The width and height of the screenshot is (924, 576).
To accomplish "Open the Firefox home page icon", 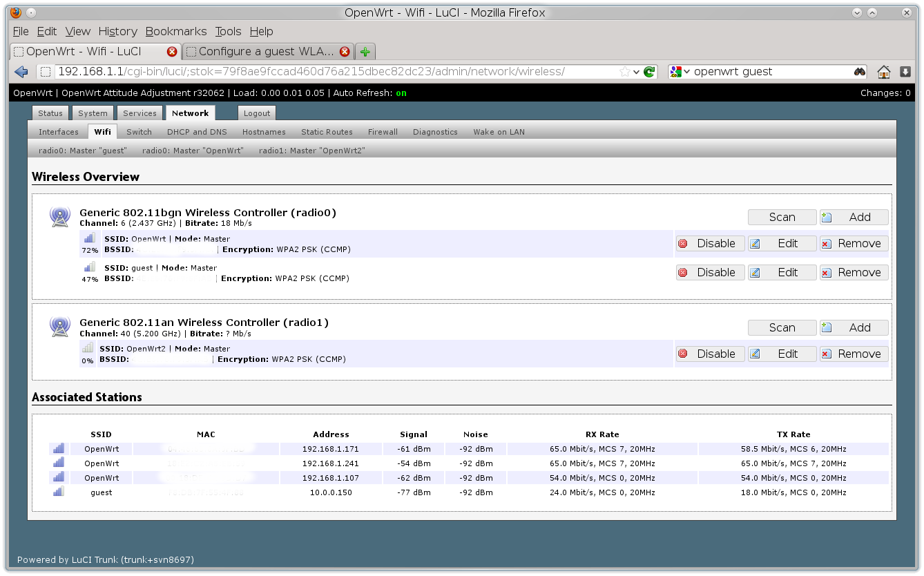I will click(x=883, y=72).
